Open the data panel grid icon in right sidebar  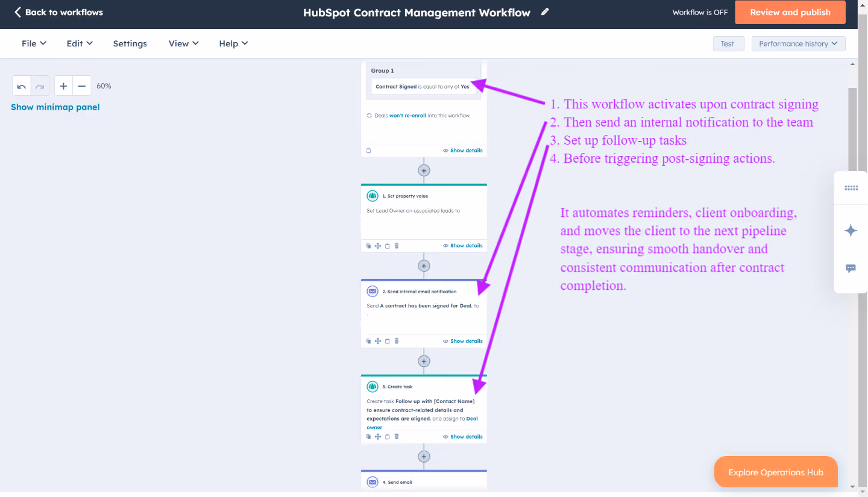(x=851, y=188)
